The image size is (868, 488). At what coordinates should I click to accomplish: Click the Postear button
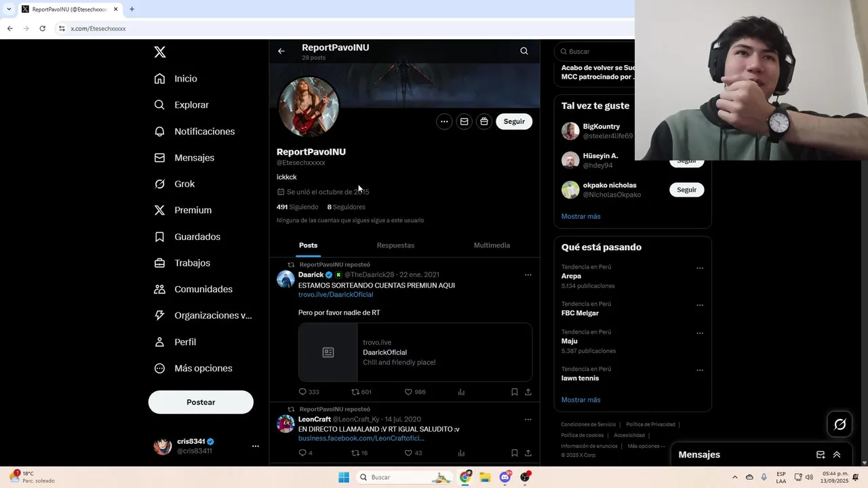tap(201, 402)
